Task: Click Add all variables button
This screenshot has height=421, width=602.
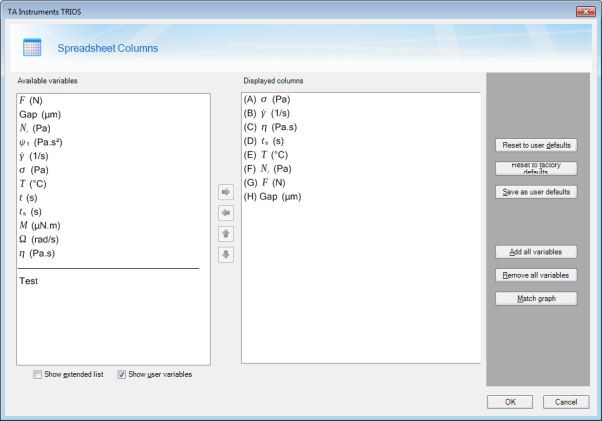Action: [536, 252]
